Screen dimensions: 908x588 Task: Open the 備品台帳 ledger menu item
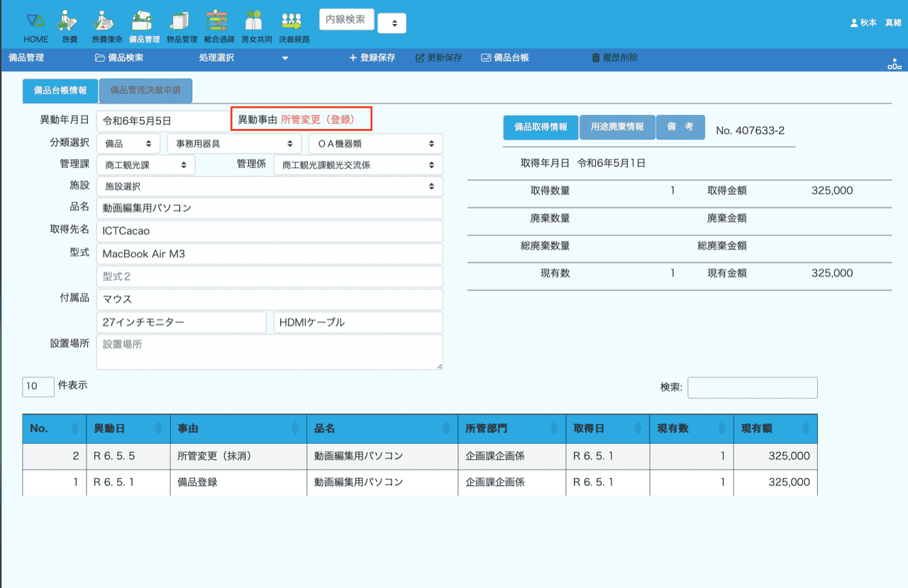[x=505, y=58]
